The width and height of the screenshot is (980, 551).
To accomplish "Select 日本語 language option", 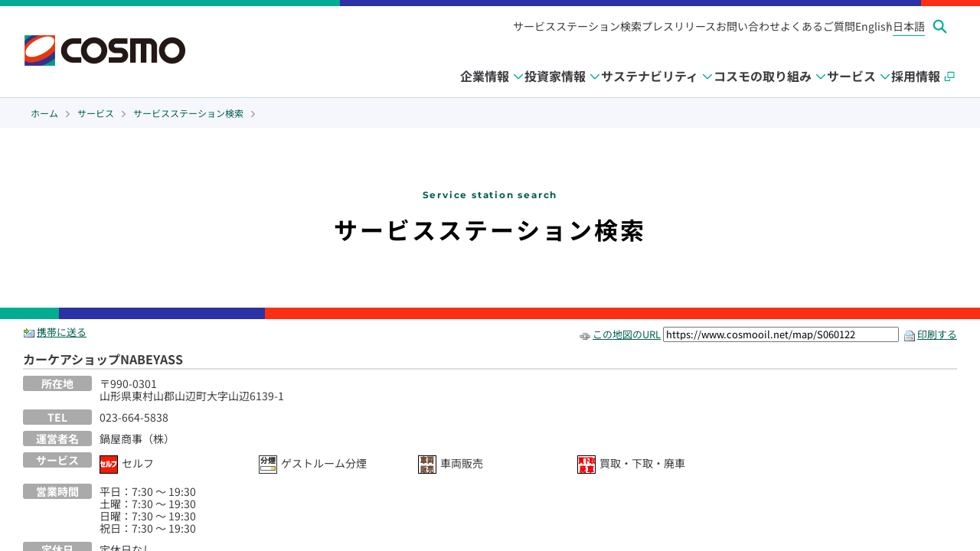I will pos(909,27).
